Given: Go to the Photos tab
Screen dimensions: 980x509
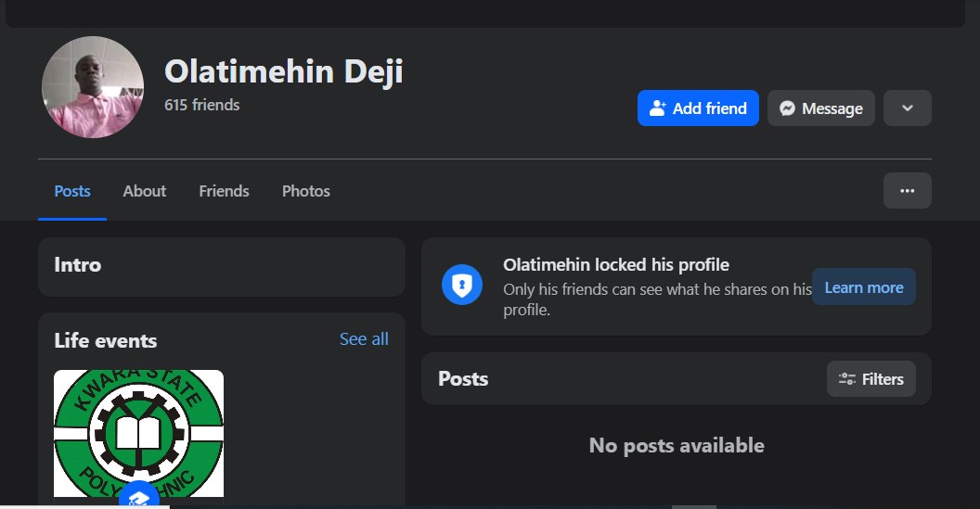Looking at the screenshot, I should tap(305, 191).
